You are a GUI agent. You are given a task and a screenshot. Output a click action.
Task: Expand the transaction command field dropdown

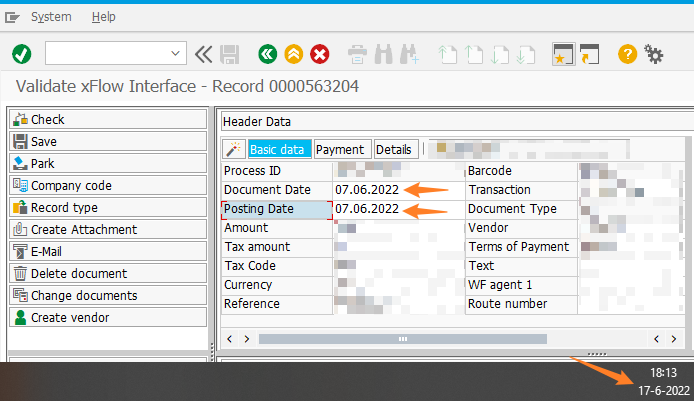pyautogui.click(x=177, y=53)
